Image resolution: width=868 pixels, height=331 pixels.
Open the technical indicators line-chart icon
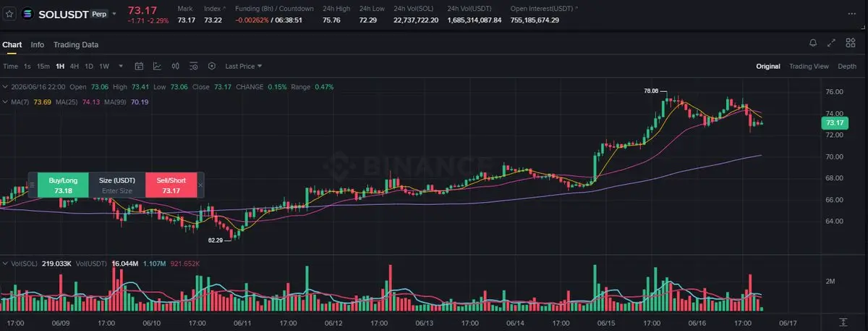pos(157,66)
